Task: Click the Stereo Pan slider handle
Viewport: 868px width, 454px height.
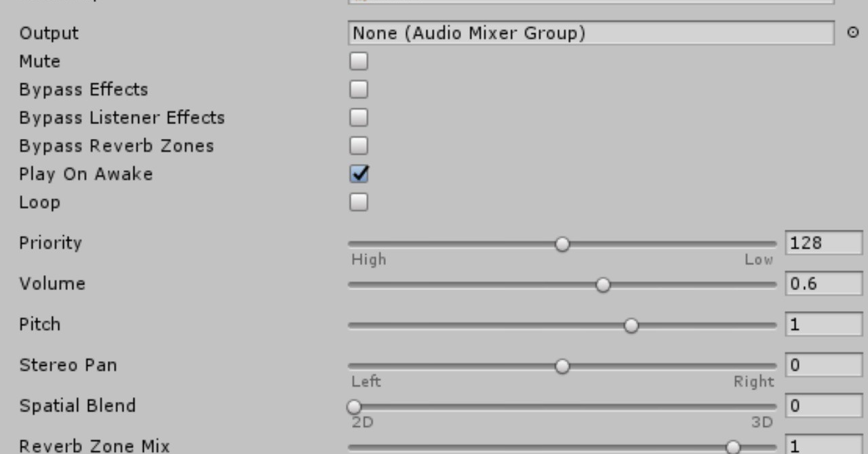Action: [x=562, y=367]
